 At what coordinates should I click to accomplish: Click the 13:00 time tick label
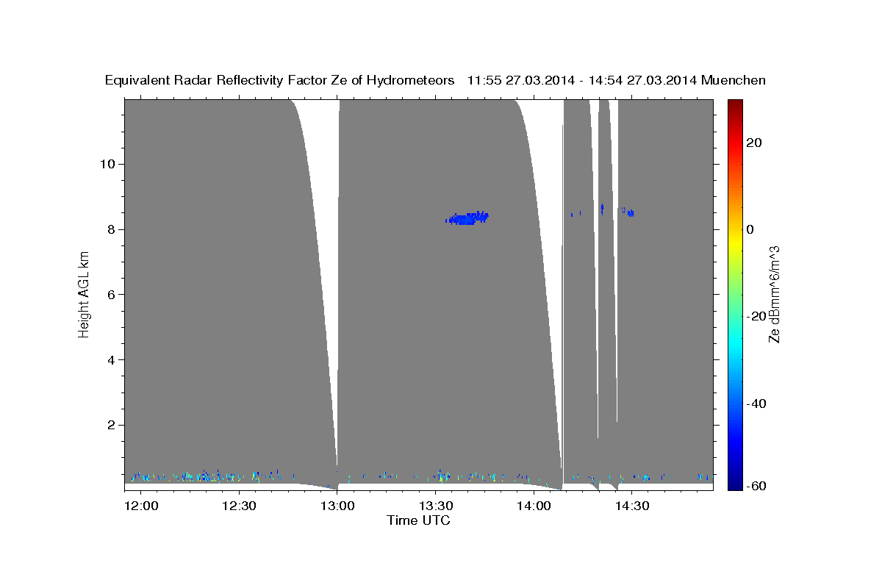click(x=337, y=506)
